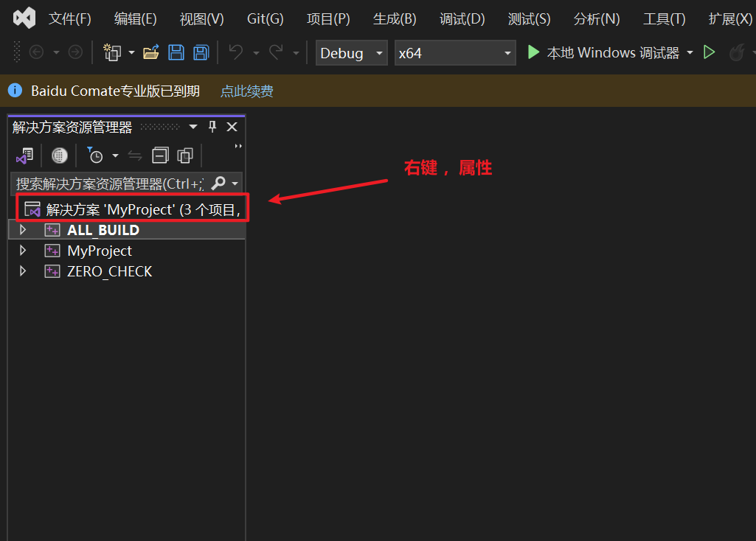The width and height of the screenshot is (756, 541).
Task: Click the collapse all icon
Action: pyautogui.click(x=160, y=155)
